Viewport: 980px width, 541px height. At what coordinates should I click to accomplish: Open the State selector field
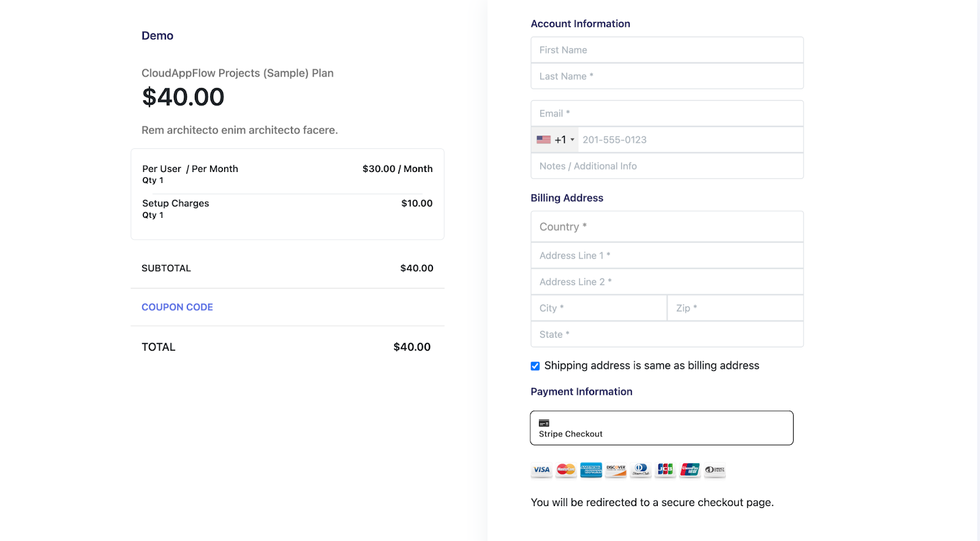(667, 334)
